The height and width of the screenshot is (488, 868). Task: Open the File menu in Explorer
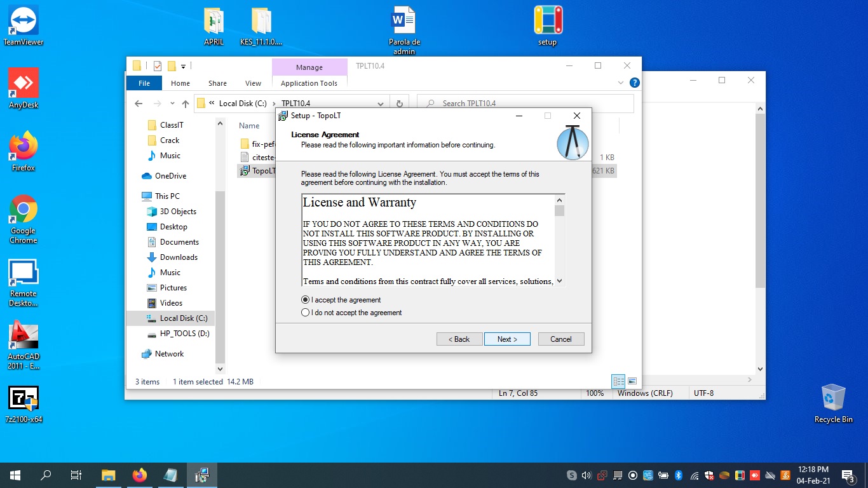pos(144,83)
